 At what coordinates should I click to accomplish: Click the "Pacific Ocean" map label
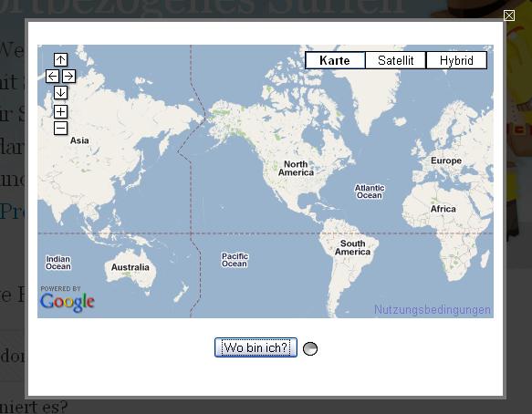(x=235, y=260)
